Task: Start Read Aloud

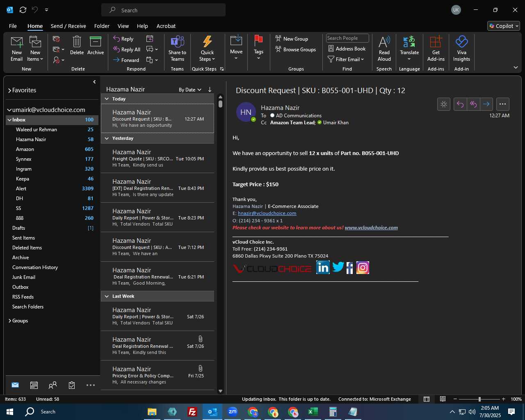Action: click(384, 49)
